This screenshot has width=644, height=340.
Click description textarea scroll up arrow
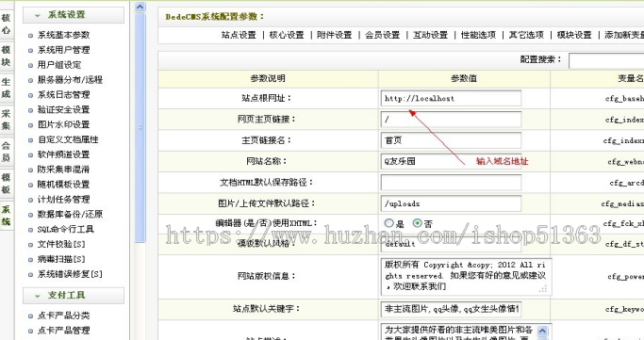pos(542,331)
